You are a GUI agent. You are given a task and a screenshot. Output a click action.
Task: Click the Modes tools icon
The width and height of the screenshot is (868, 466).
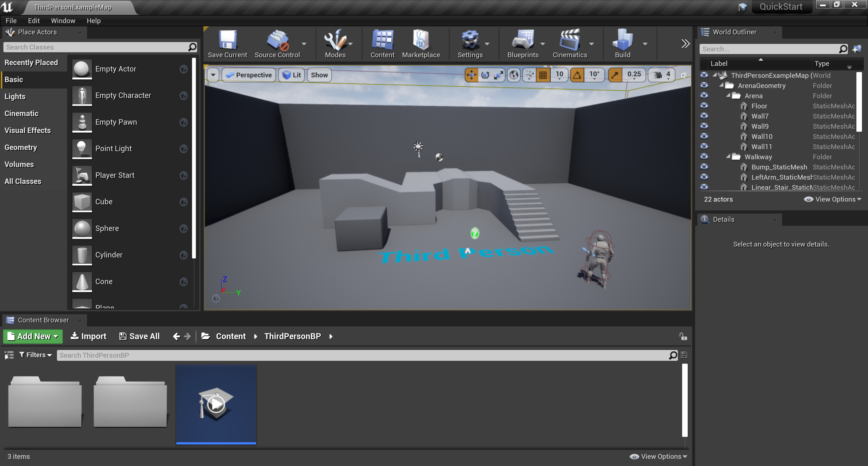335,41
